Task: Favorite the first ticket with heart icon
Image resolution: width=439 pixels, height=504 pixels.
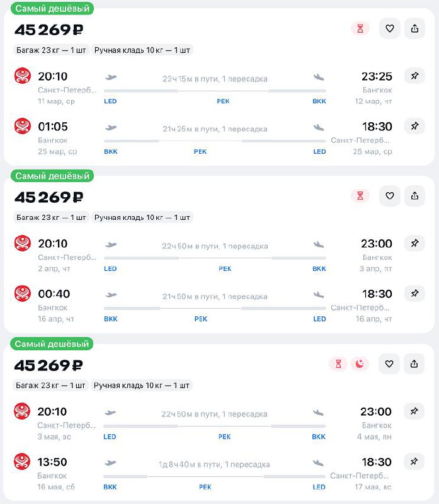Action: (x=390, y=28)
